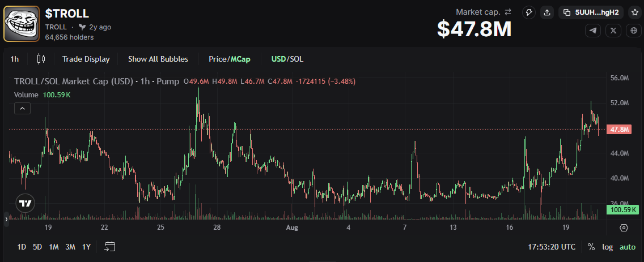Click the Volume 100.59K indicator legend
The image size is (644, 262).
point(43,95)
